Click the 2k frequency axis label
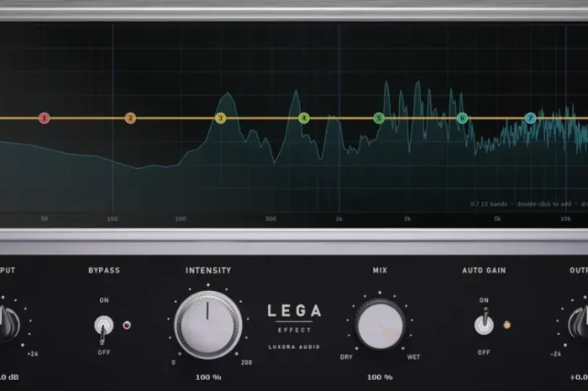The image size is (588, 391). coord(407,219)
